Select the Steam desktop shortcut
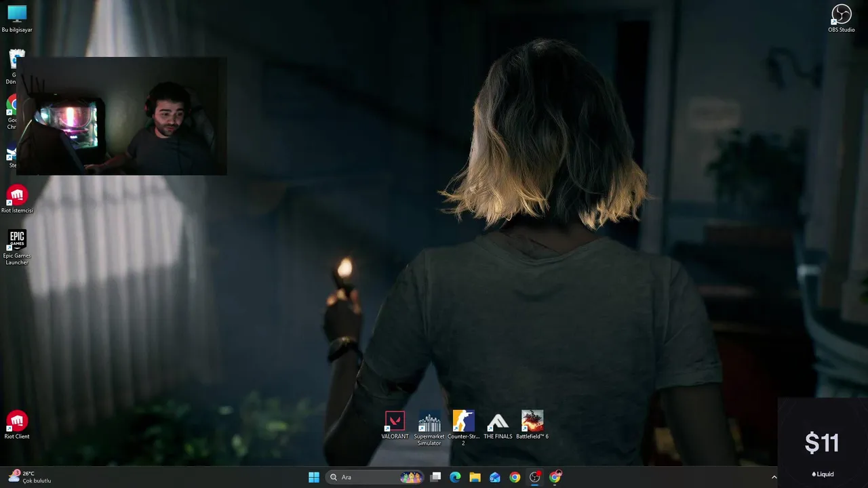The height and width of the screenshot is (488, 868). pos(10,156)
